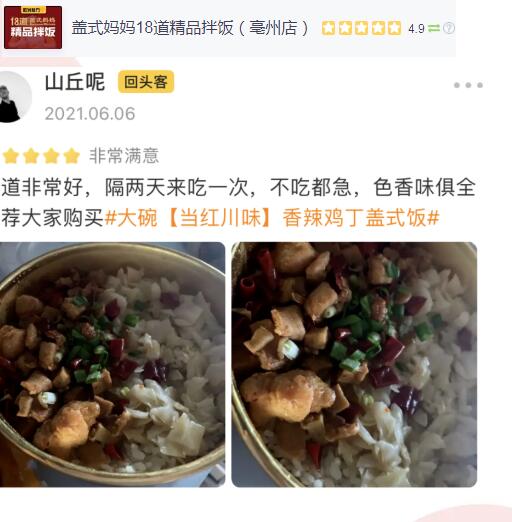The height and width of the screenshot is (522, 512).
Task: Click the green swap arrows icon
Action: pyautogui.click(x=434, y=28)
